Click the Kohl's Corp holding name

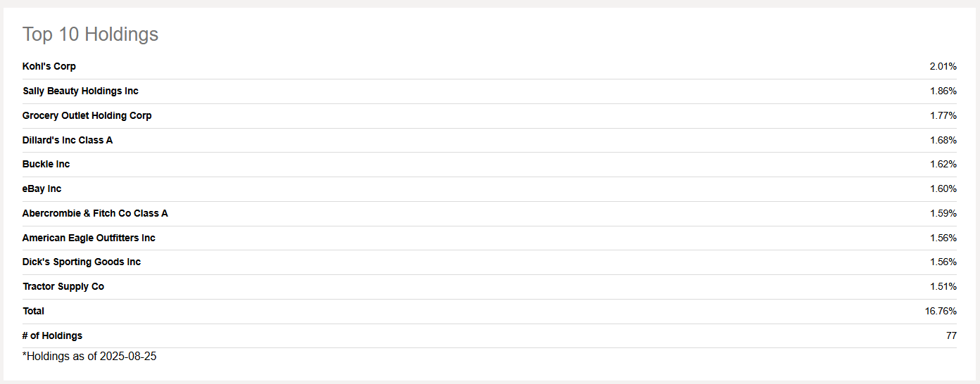[49, 66]
